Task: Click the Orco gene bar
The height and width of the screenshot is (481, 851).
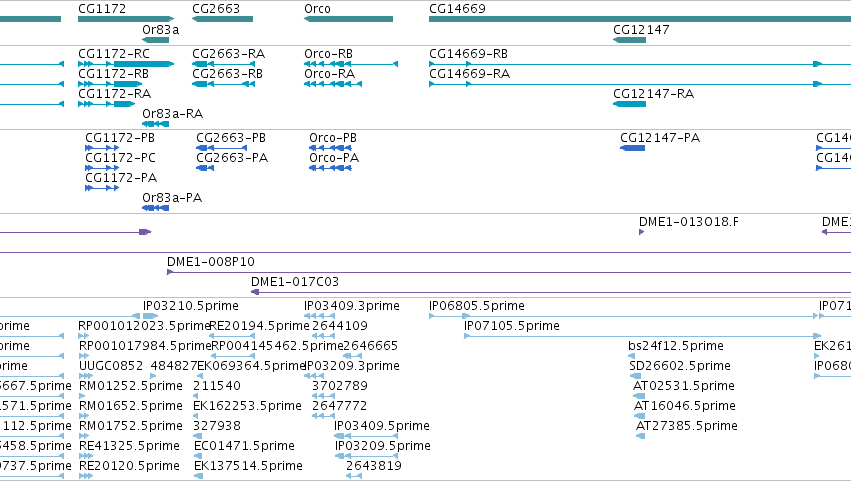Action: [x=348, y=19]
